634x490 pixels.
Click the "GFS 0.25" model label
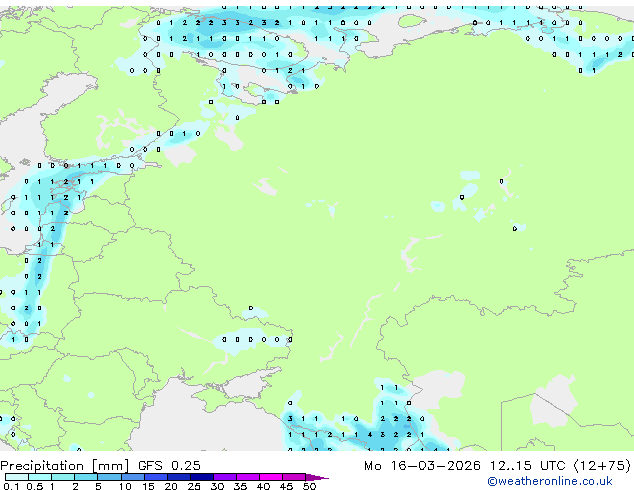pos(169,465)
